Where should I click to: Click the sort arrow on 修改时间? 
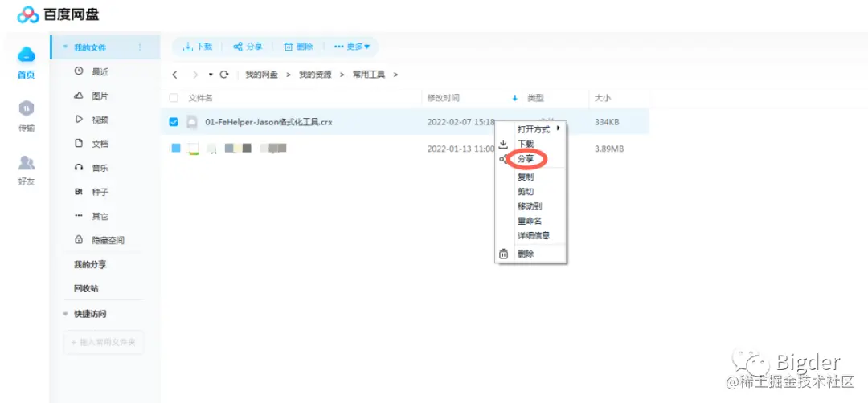click(x=515, y=99)
